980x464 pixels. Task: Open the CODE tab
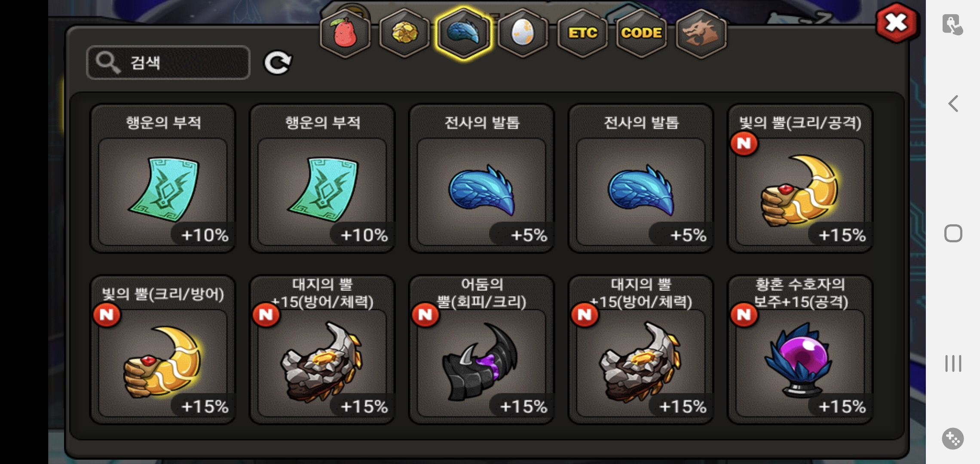click(641, 33)
